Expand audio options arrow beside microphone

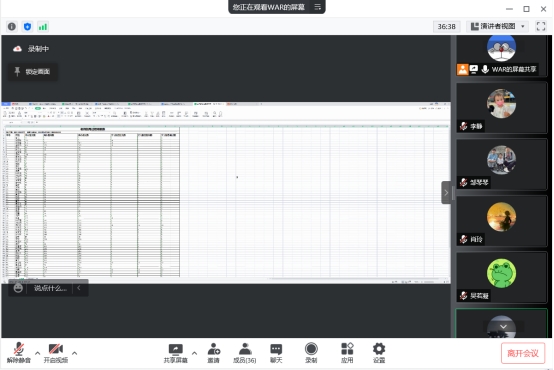pos(37,353)
